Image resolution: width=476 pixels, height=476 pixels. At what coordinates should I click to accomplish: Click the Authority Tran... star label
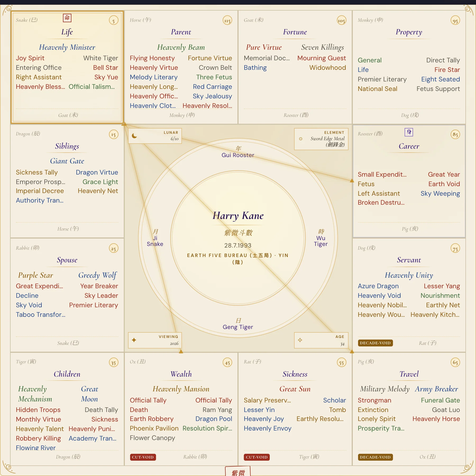[40, 200]
